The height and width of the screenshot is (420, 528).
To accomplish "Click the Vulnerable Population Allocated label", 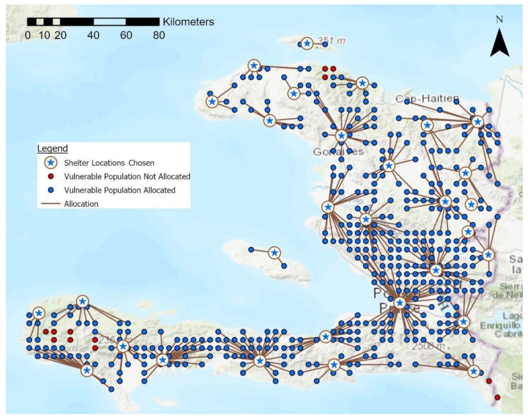I will coord(120,190).
